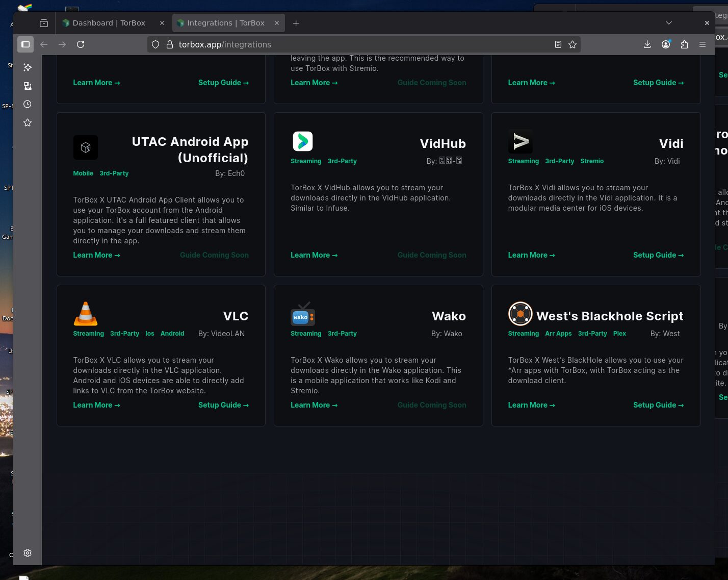Open Setup Guide above UTAC Android App card

(x=223, y=83)
